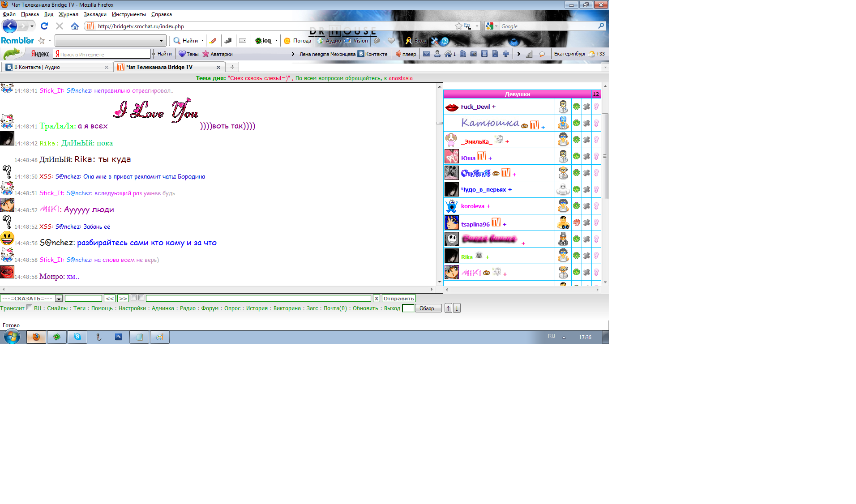Expand the СКАЗАТЬ action dropdown
The width and height of the screenshot is (856, 504).
pos(59,299)
